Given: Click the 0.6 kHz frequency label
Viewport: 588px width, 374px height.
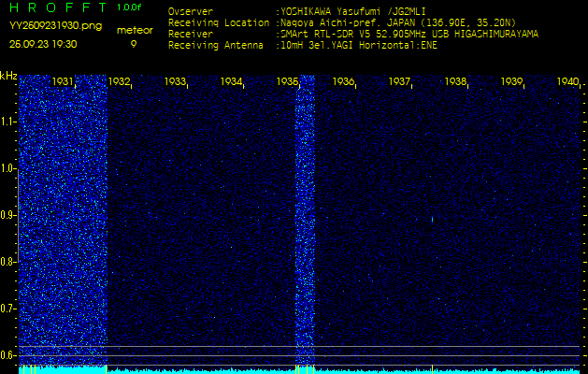Looking at the screenshot, I should coord(8,355).
